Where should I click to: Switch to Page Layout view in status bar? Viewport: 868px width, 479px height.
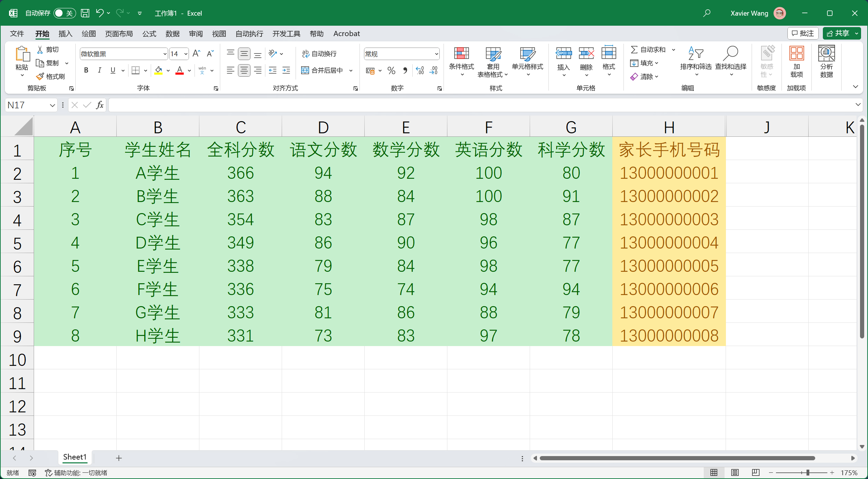(735, 472)
